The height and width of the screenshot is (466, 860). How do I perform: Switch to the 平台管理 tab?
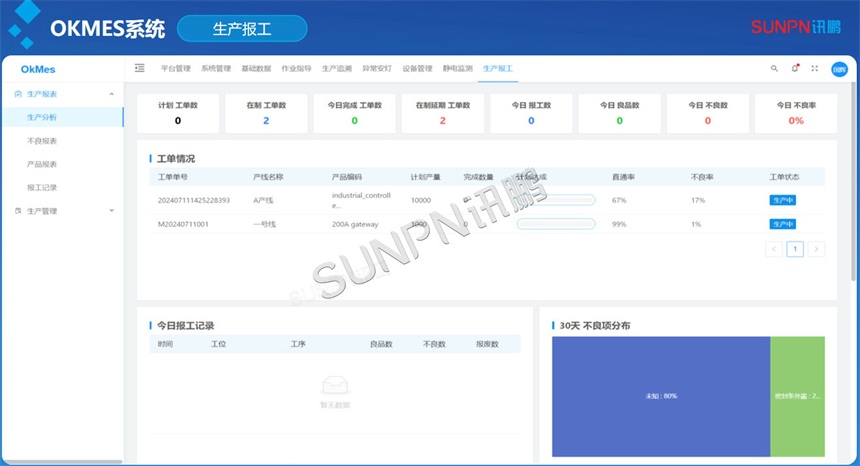pos(176,68)
